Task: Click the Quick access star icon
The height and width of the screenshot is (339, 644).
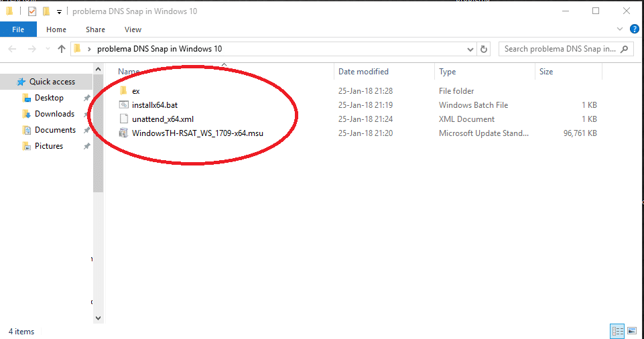Action: coord(21,82)
